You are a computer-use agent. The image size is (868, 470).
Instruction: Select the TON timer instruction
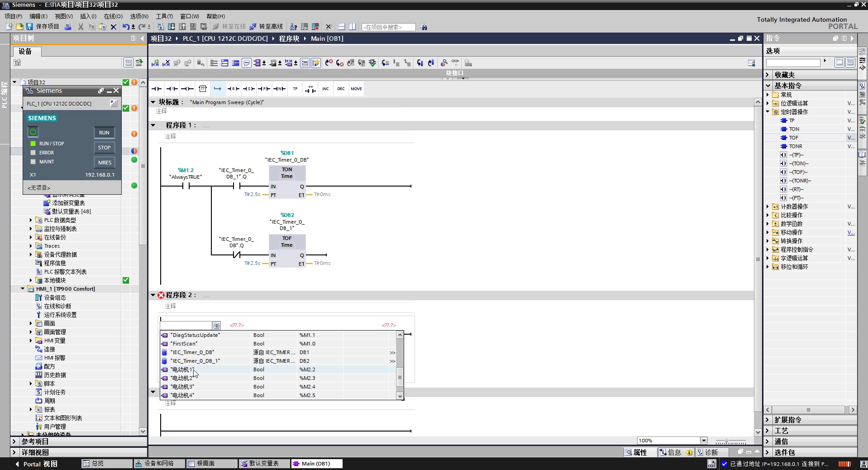click(794, 129)
